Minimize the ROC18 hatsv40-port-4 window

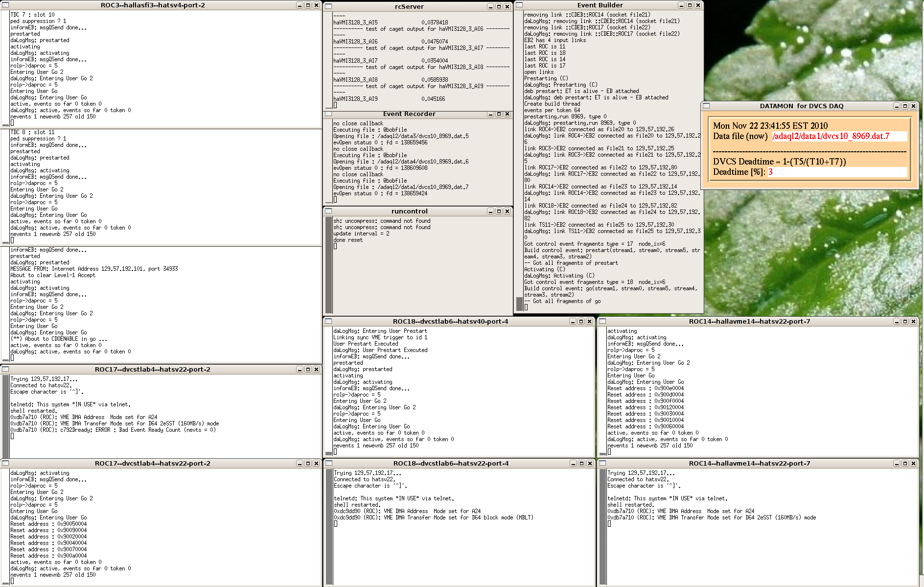click(573, 321)
